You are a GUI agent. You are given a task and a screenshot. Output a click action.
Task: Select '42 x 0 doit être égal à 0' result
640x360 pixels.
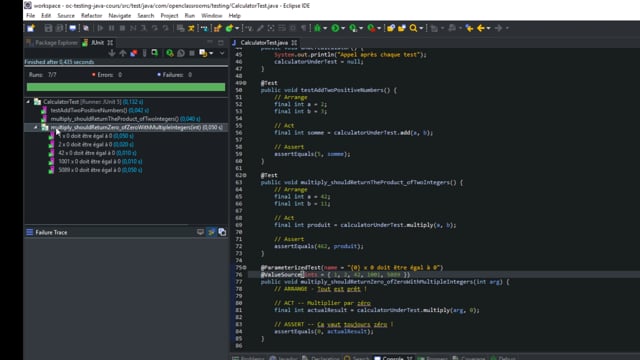[93, 153]
